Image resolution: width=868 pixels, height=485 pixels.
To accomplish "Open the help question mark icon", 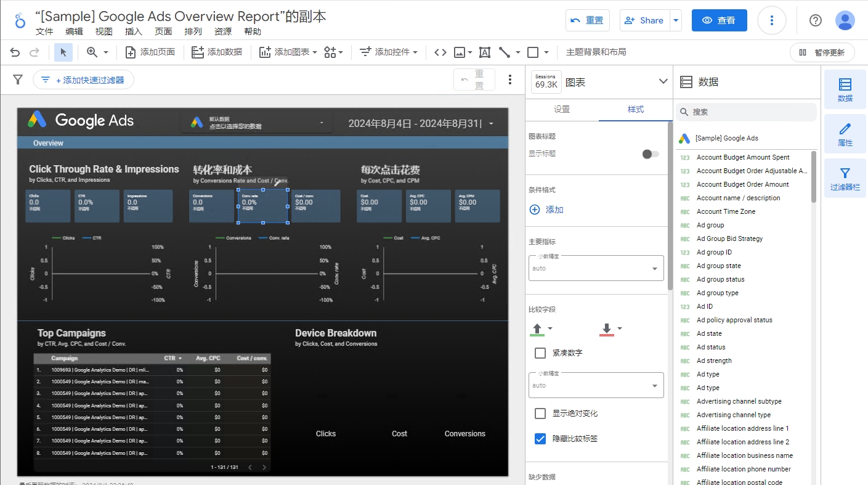I will (816, 20).
